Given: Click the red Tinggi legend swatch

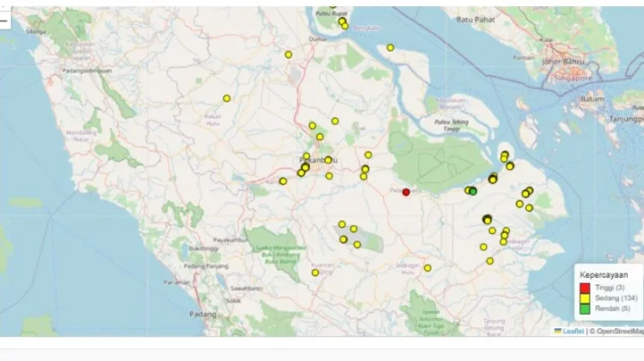Looking at the screenshot, I should coord(586,287).
